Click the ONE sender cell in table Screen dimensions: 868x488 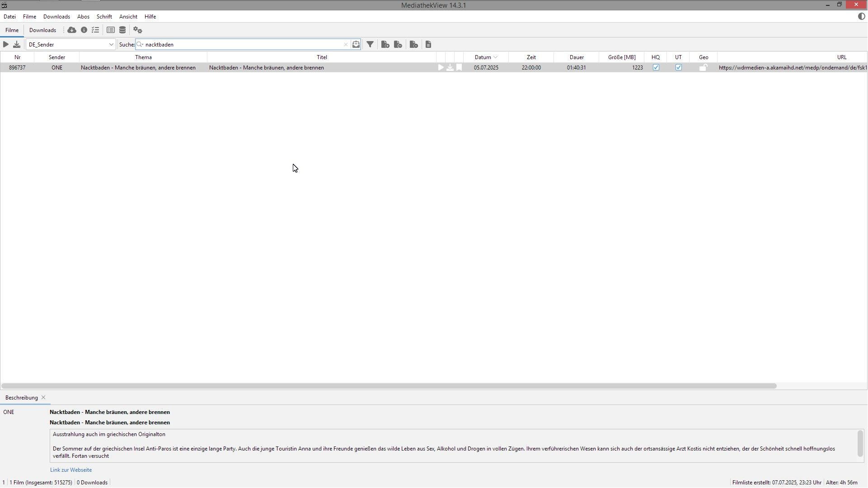point(57,68)
